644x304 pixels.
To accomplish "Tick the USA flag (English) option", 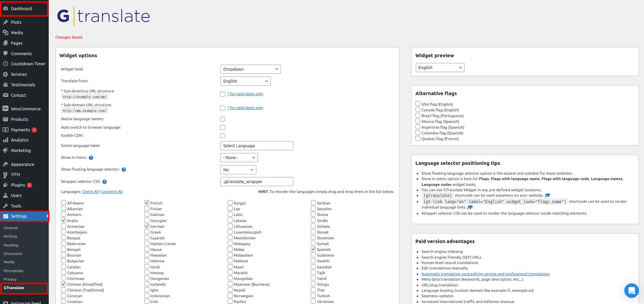I will tap(418, 104).
